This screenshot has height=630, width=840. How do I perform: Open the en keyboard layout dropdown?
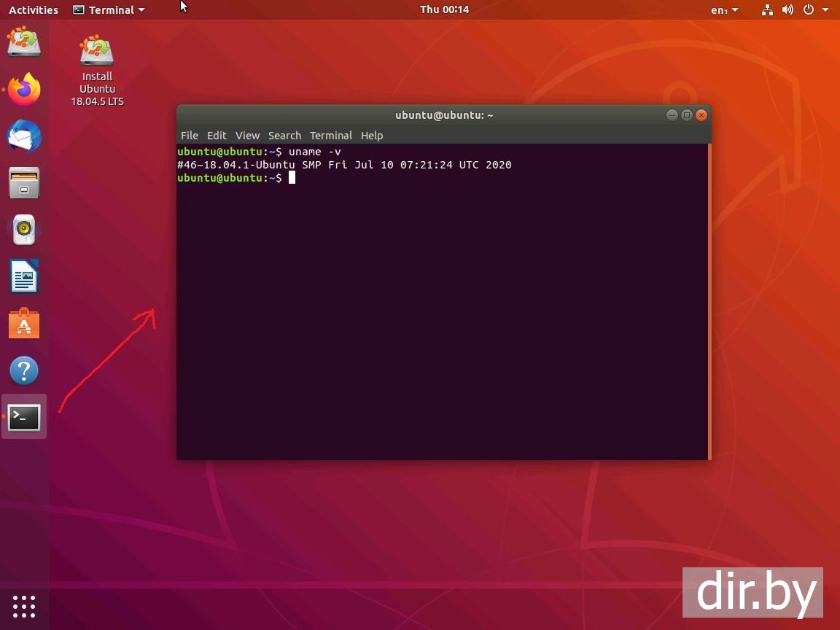(x=724, y=10)
